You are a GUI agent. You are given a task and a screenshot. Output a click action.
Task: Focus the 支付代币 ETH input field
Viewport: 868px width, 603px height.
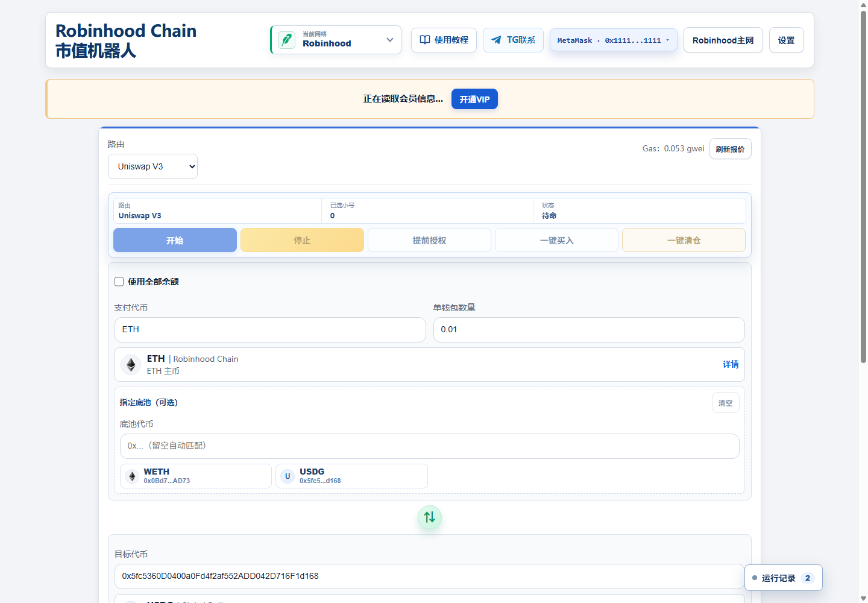pos(270,330)
